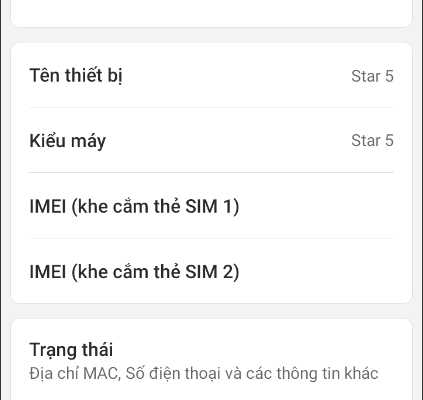
Task: Click the "SIM 2)" text in second IMEI row
Action: point(212,272)
